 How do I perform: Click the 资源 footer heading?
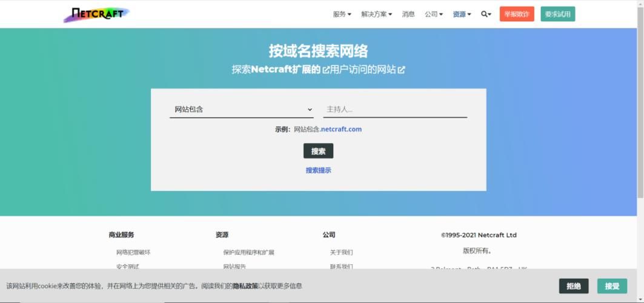[x=222, y=235]
